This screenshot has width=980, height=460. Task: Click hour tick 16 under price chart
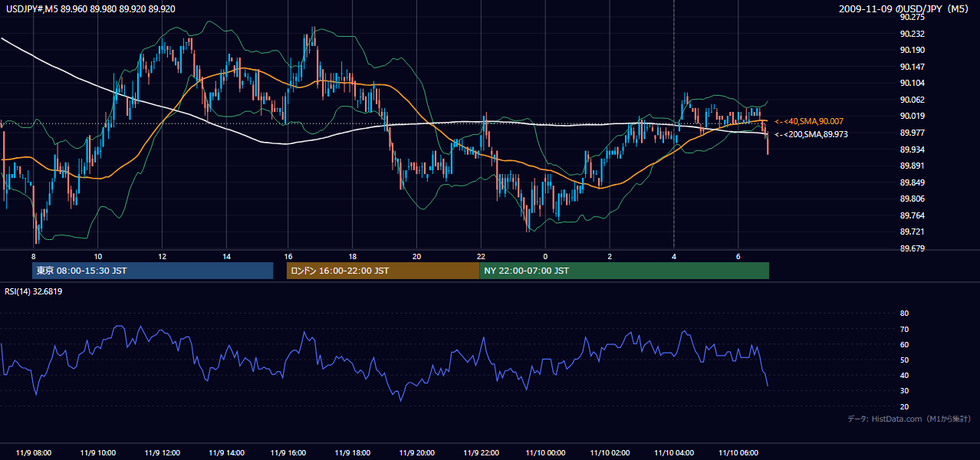pos(290,255)
